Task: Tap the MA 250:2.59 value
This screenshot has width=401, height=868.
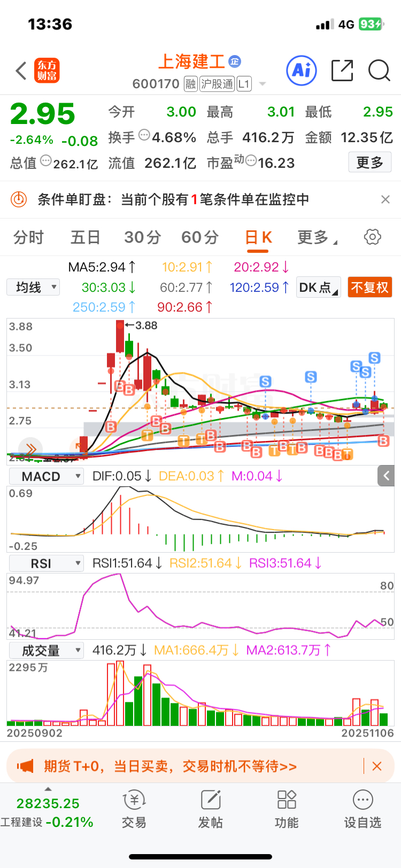Action: (104, 307)
